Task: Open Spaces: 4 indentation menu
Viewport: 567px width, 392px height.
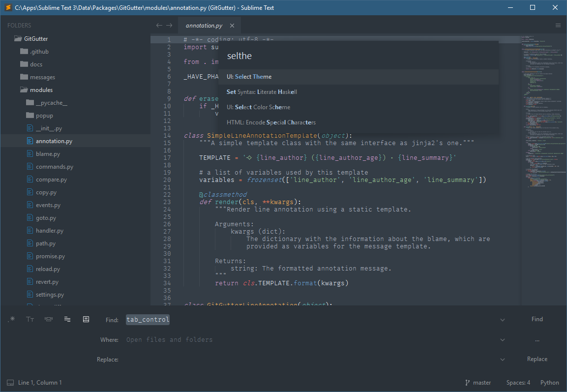Action: click(x=518, y=383)
